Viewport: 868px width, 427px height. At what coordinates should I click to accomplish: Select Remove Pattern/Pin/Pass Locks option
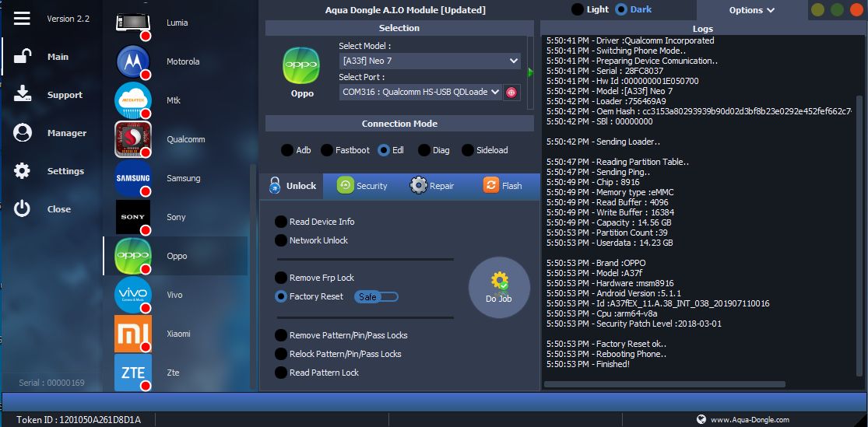click(341, 335)
